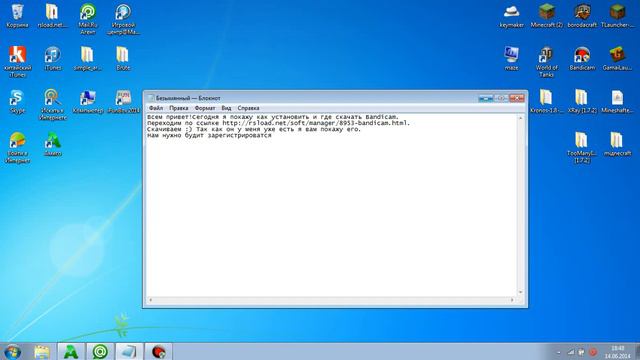Open the Правка menu in Notepad

[x=179, y=108]
